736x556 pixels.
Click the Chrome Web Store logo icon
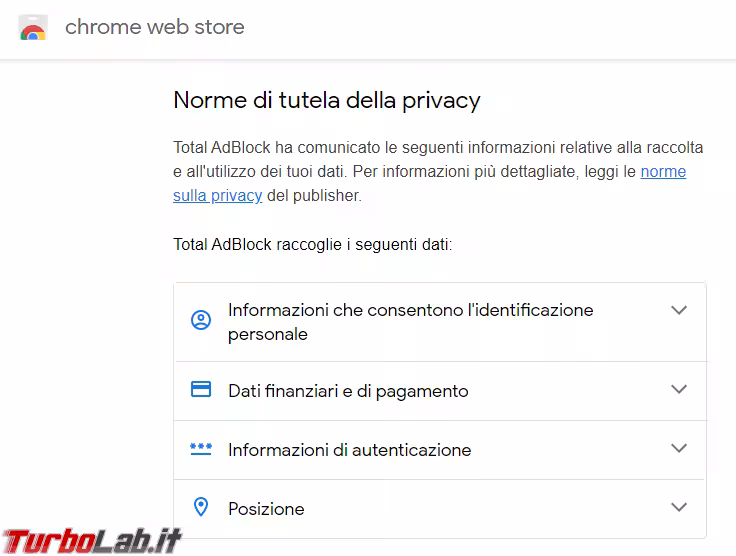coord(33,28)
